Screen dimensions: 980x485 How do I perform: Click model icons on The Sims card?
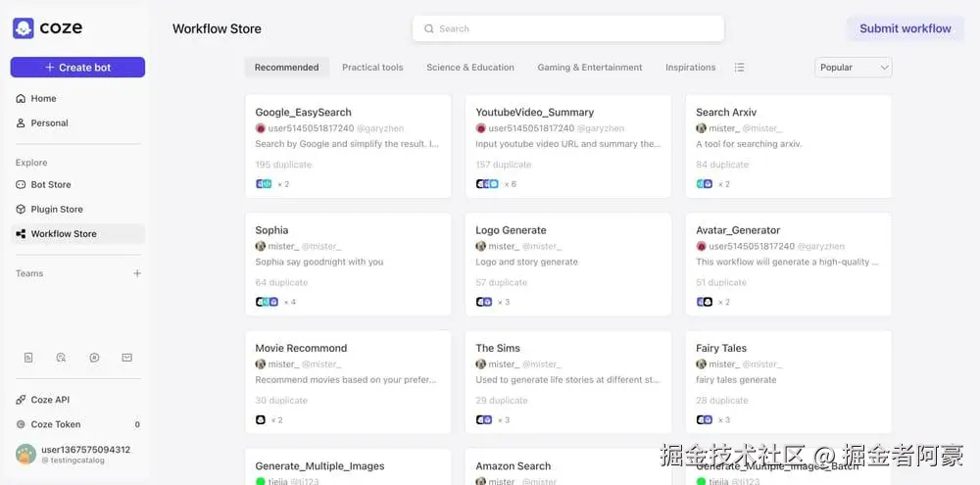(484, 420)
